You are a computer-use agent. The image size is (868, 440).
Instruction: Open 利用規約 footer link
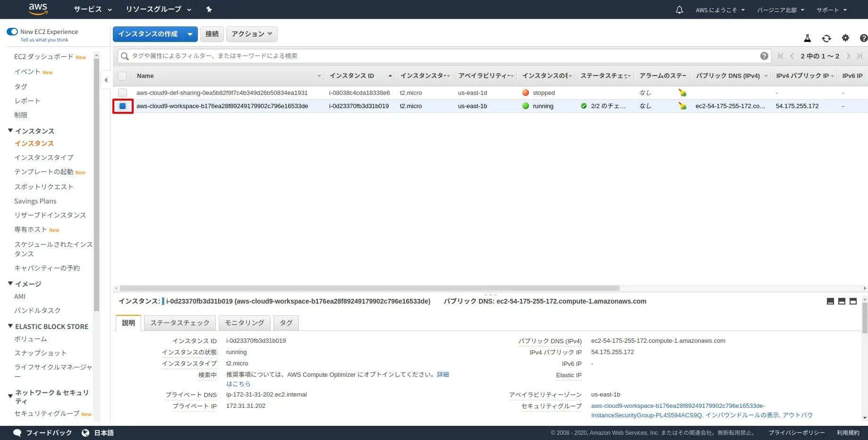(x=848, y=432)
